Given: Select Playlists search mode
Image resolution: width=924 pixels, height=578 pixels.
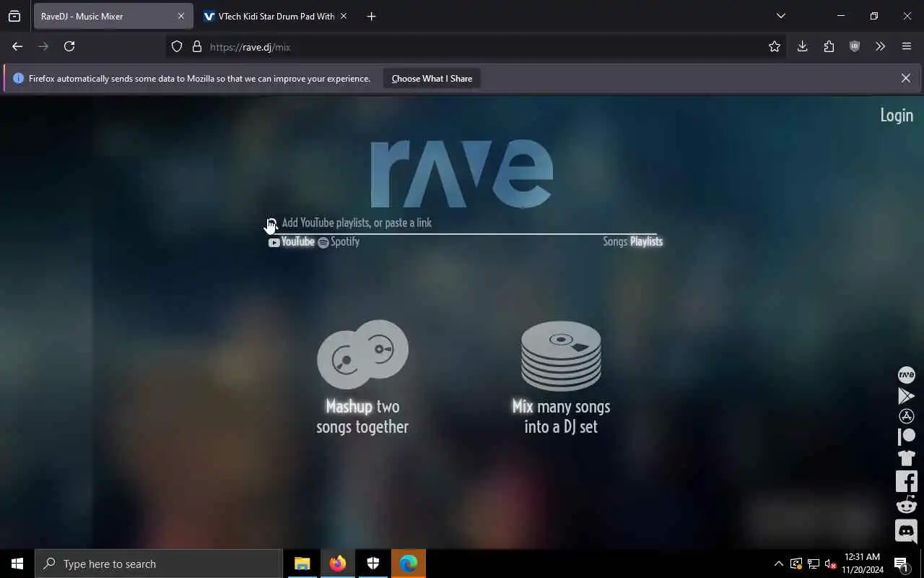Looking at the screenshot, I should click(646, 241).
